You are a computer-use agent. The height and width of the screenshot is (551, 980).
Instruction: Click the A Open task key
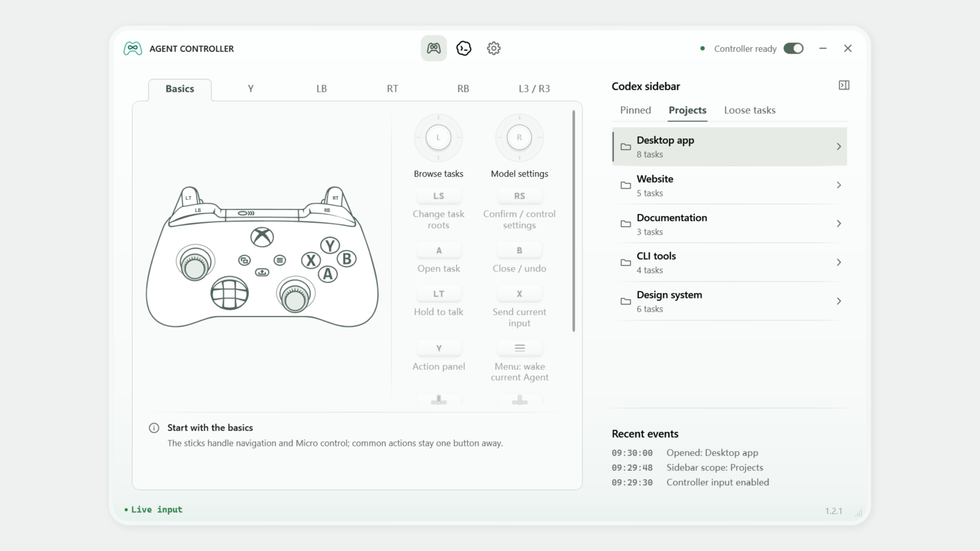[438, 251]
